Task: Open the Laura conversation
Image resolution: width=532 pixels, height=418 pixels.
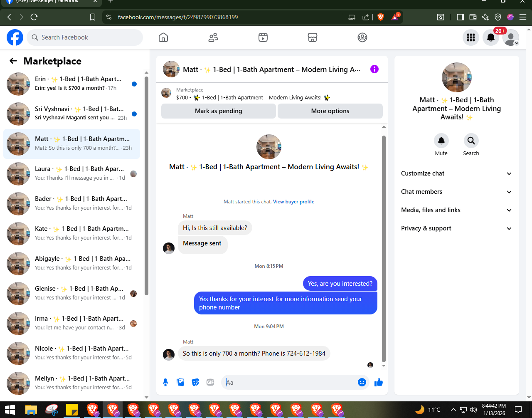Action: click(x=71, y=174)
